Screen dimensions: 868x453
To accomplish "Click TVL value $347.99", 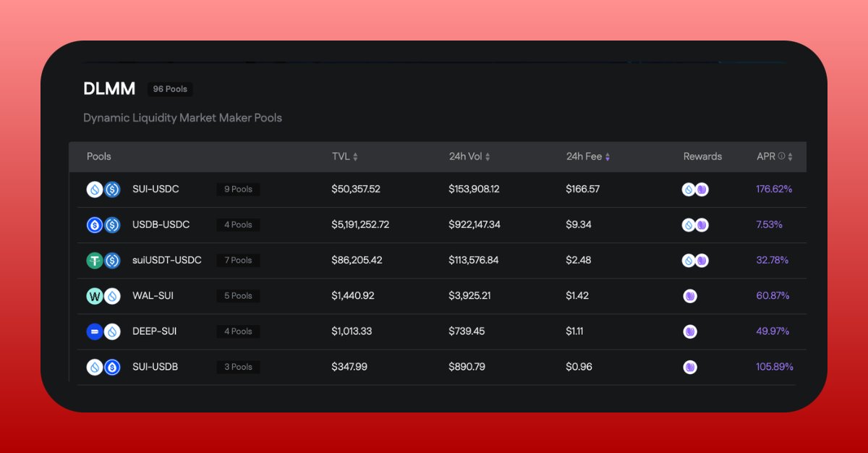I will pos(349,366).
